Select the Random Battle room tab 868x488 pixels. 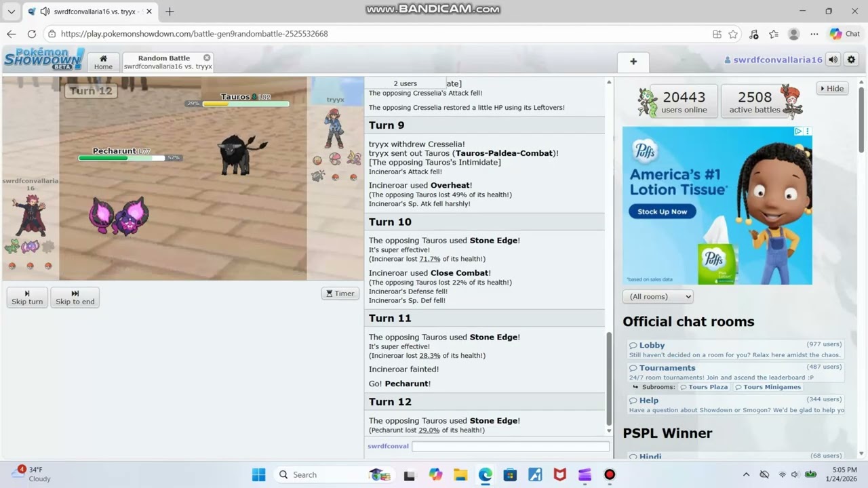(x=167, y=62)
